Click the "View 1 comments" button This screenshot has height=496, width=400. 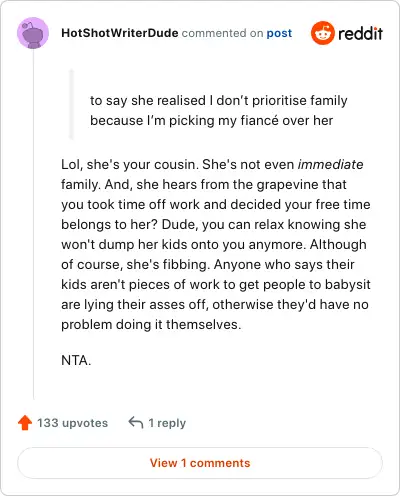(x=200, y=463)
